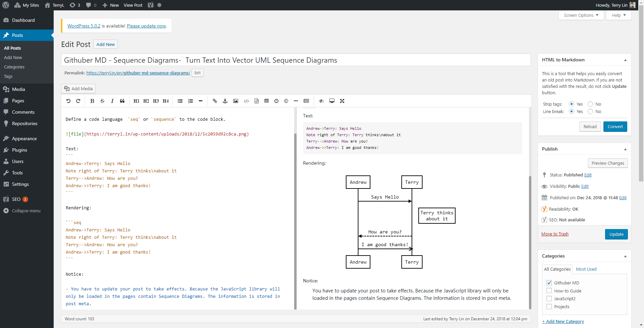The height and width of the screenshot is (328, 644).
Task: Click the Undo icon in editor toolbar
Action: tap(68, 101)
